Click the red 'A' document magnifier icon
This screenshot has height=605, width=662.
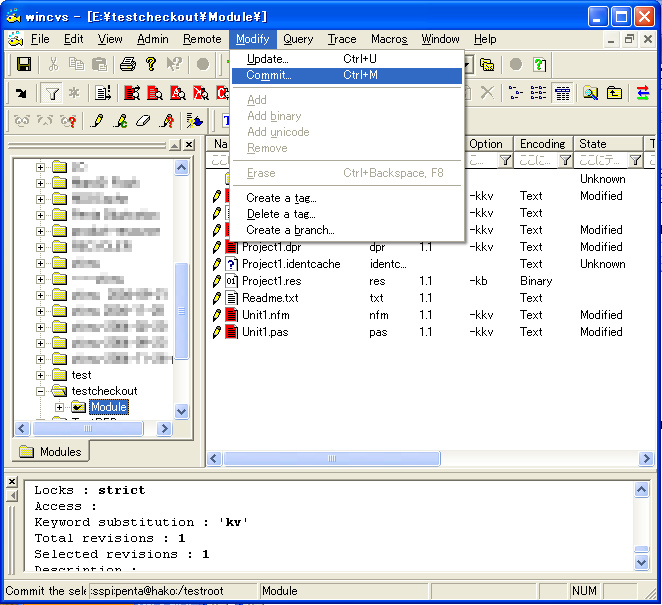coord(178,93)
